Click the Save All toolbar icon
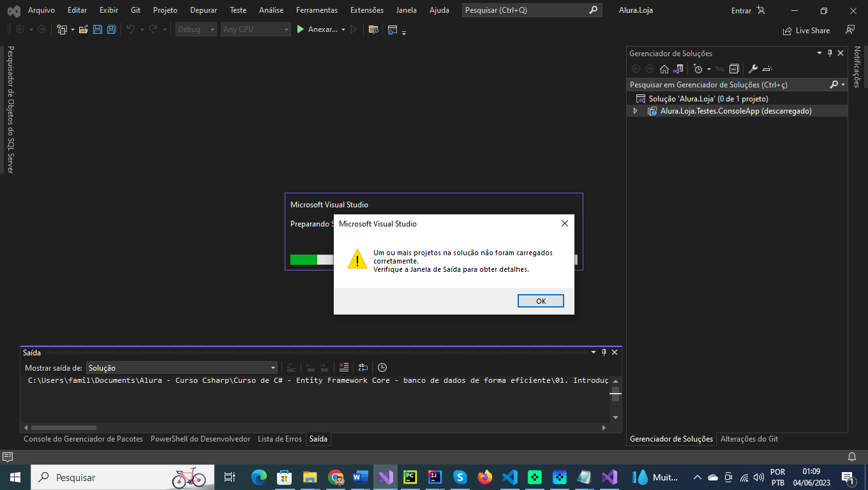This screenshot has height=490, width=868. coord(111,29)
